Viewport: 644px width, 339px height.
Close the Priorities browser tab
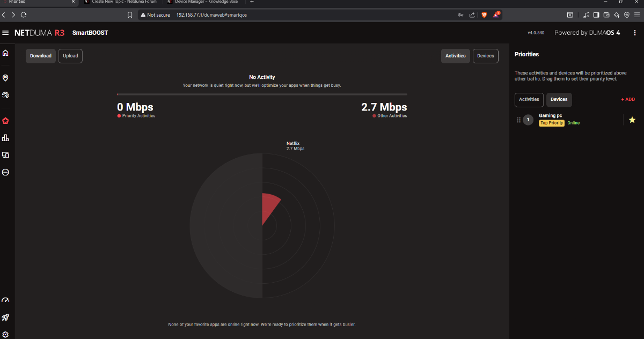point(74,2)
